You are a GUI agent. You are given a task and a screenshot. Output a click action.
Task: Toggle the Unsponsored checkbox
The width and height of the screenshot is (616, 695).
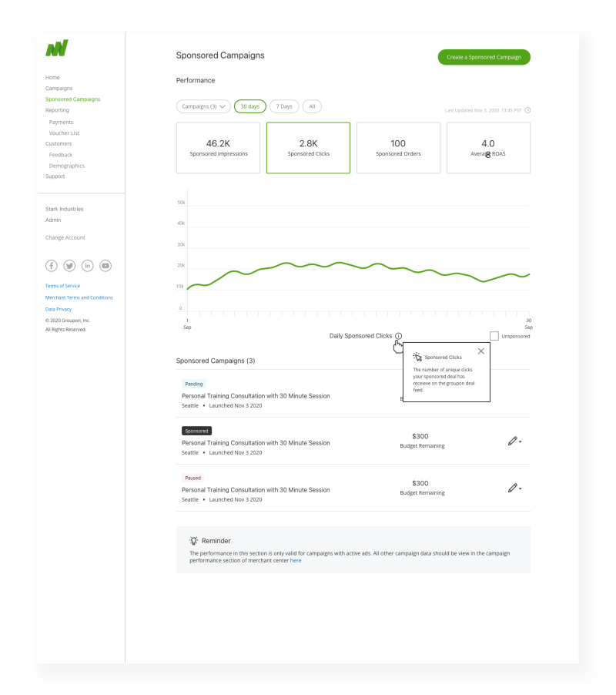pos(494,336)
